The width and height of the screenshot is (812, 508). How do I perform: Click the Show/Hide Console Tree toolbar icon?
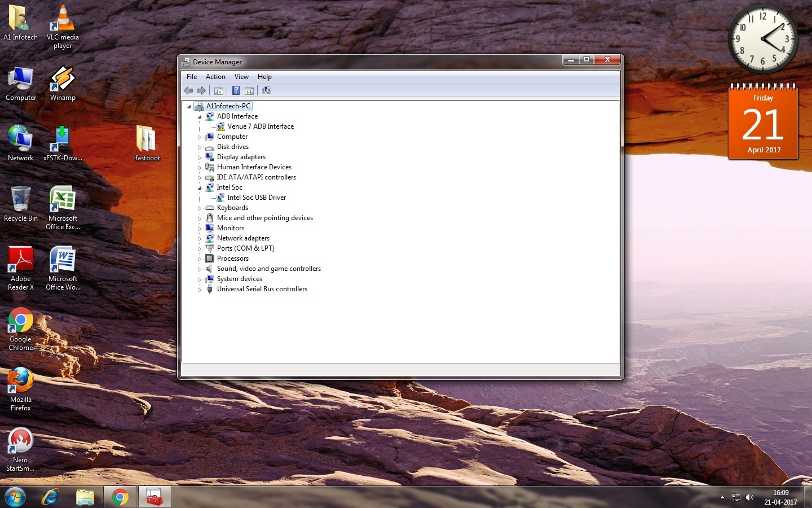point(219,90)
